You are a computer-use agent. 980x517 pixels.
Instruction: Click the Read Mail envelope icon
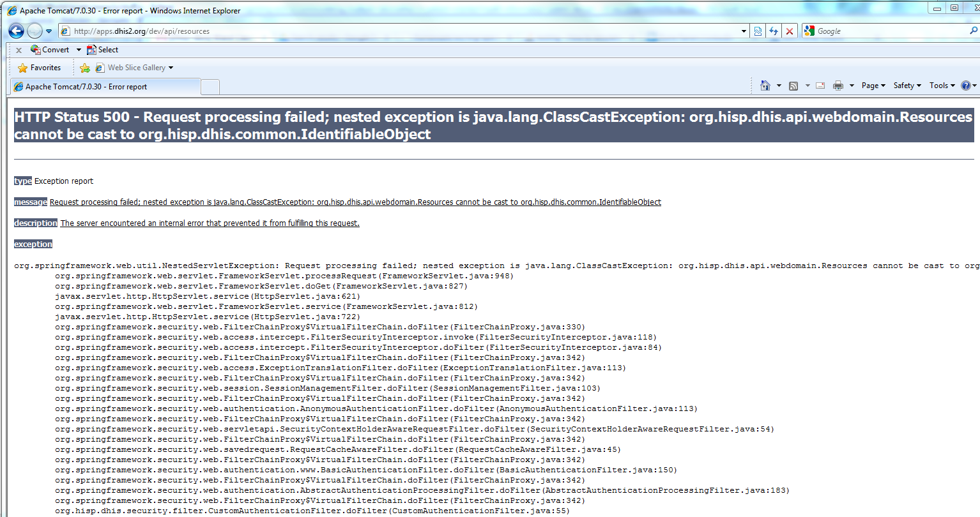click(x=821, y=86)
